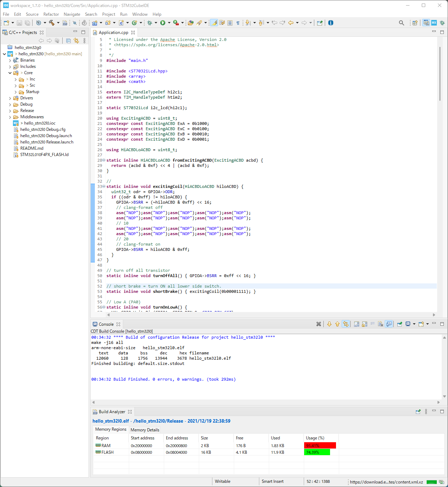Click the New C/C++ Project icon

(94, 23)
